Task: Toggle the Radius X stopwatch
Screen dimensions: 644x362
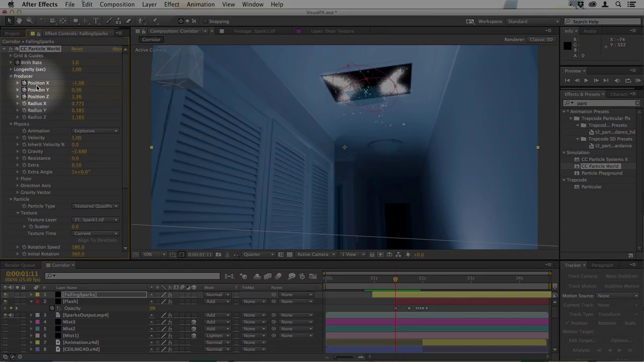Action: (24, 104)
